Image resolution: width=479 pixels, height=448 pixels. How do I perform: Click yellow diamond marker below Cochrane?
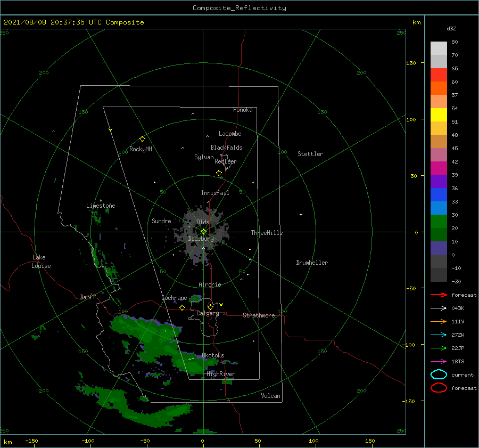182,307
